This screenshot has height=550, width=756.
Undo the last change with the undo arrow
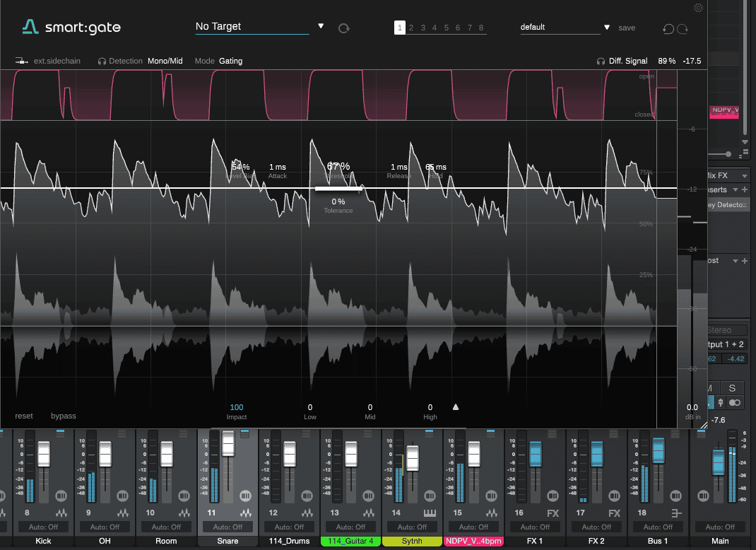(668, 28)
